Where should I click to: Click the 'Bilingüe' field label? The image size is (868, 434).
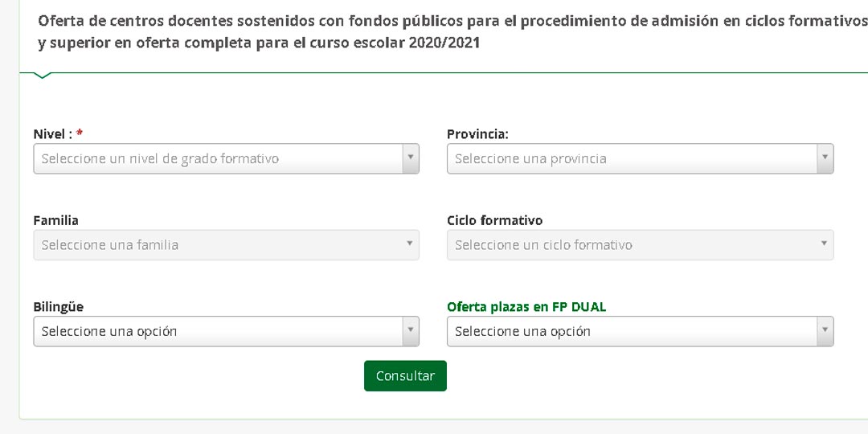click(x=58, y=307)
